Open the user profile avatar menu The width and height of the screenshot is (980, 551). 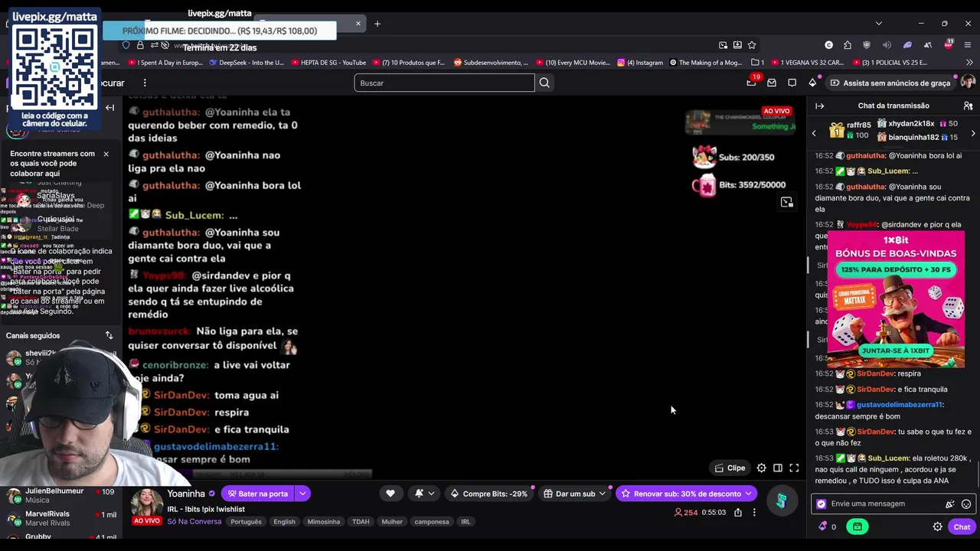tap(968, 83)
